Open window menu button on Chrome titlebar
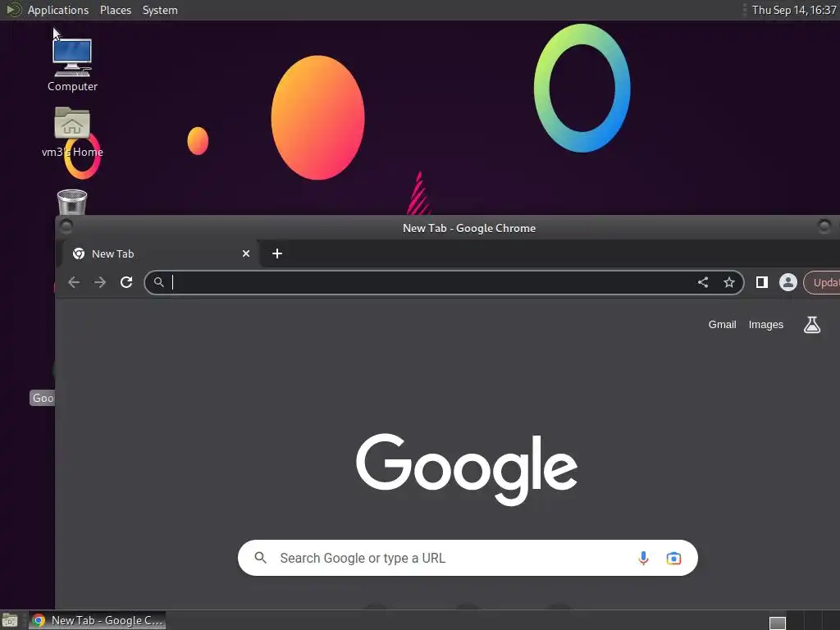The width and height of the screenshot is (840, 630). coord(66,226)
